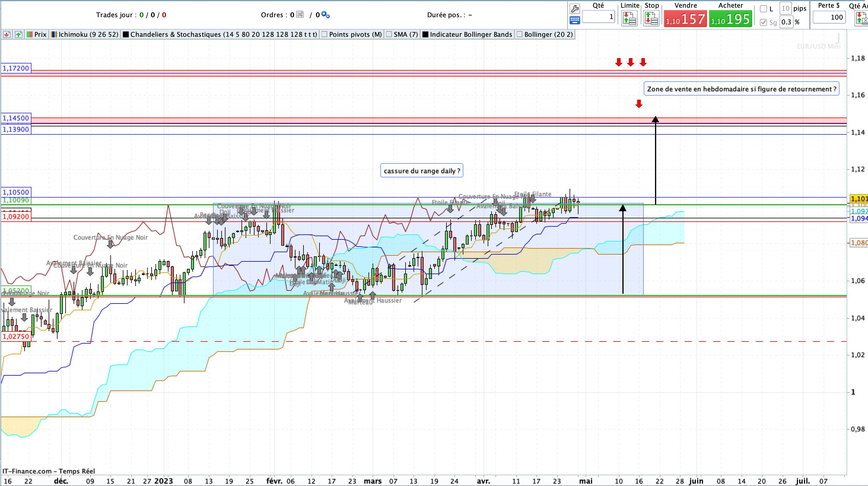
Task: Click the orange 1,080 price tag on axis
Action: 859,243
